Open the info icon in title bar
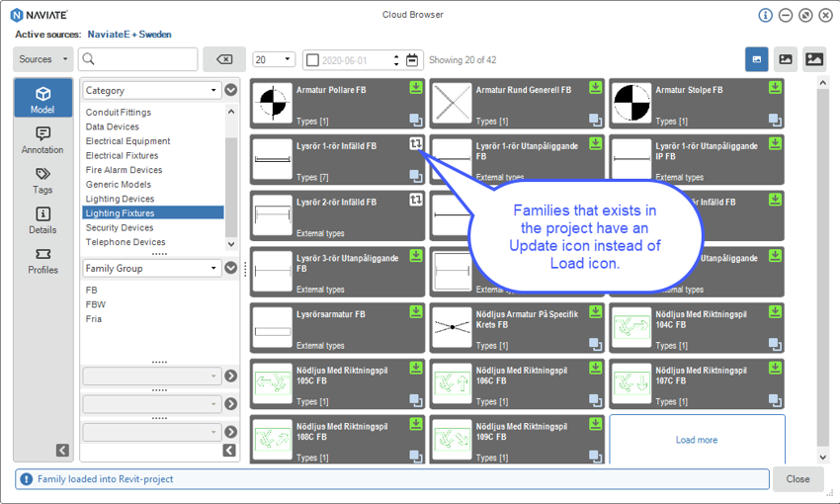 [x=766, y=15]
